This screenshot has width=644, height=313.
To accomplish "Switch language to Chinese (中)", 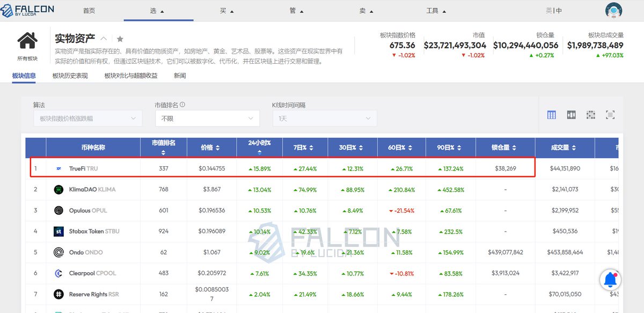I will coord(559,11).
